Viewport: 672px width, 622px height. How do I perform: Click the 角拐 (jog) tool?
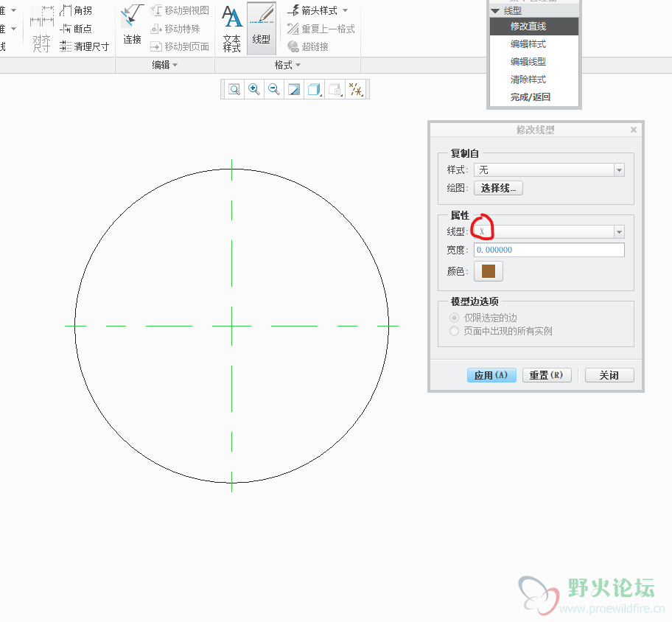pyautogui.click(x=76, y=10)
